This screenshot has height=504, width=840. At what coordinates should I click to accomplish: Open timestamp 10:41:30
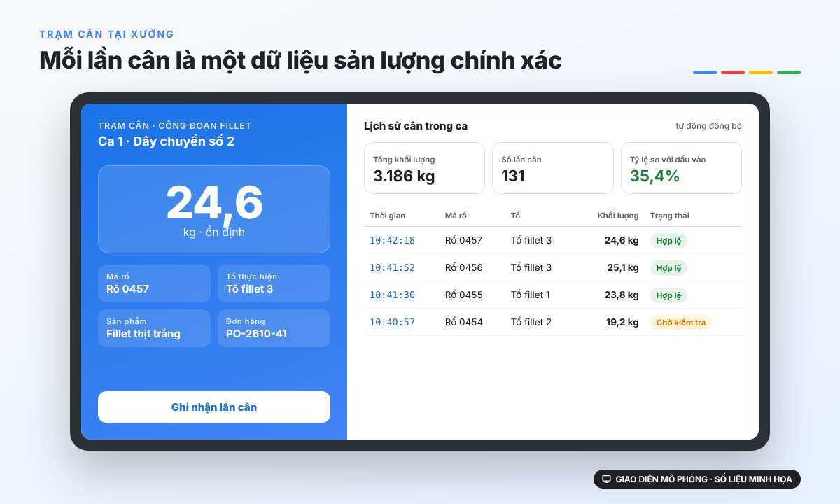pos(393,295)
